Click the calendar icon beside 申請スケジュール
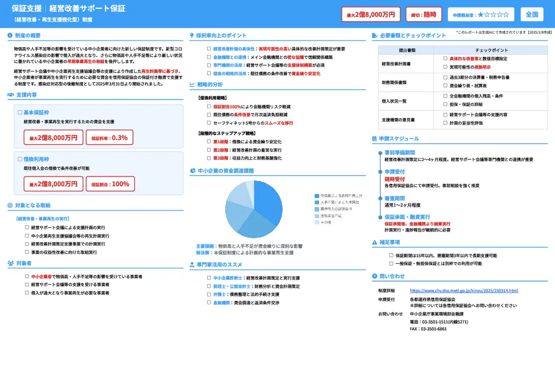This screenshot has height=392, width=555. (x=375, y=139)
